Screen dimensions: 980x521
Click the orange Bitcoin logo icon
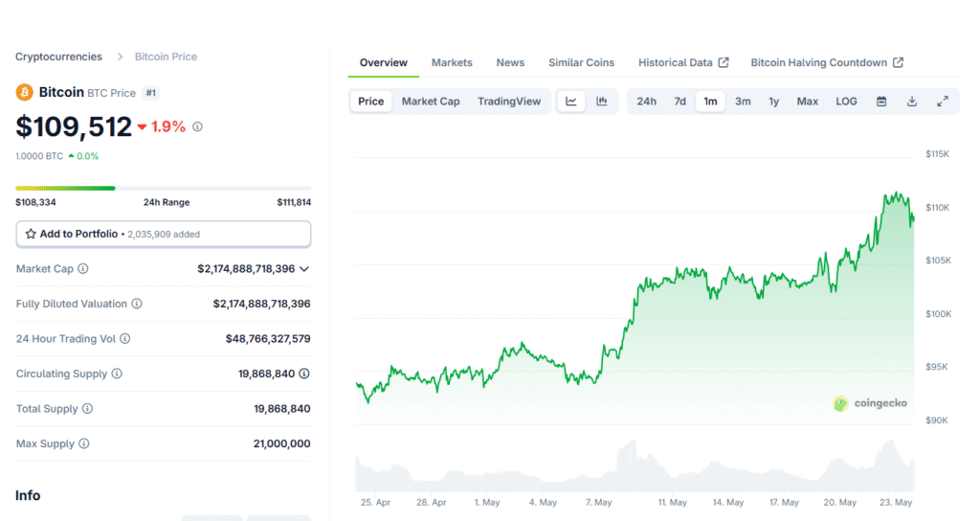[24, 93]
